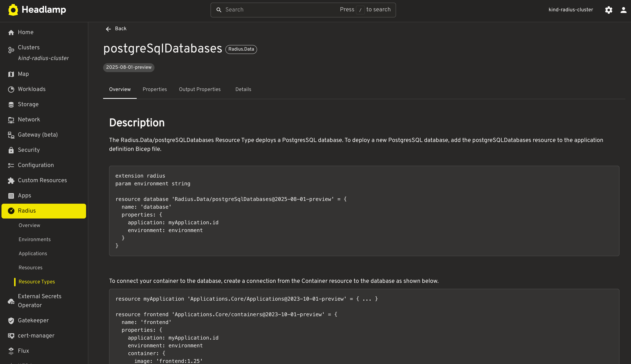Open the user account icon
The image size is (631, 364).
(x=623, y=10)
